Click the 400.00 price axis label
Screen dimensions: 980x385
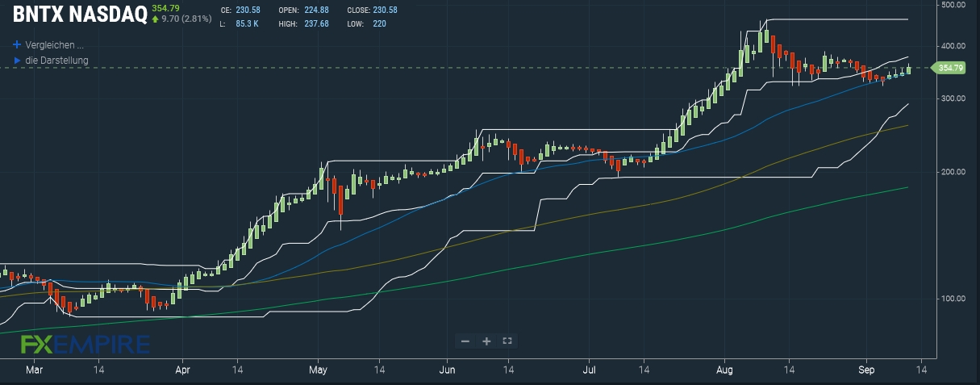point(953,46)
